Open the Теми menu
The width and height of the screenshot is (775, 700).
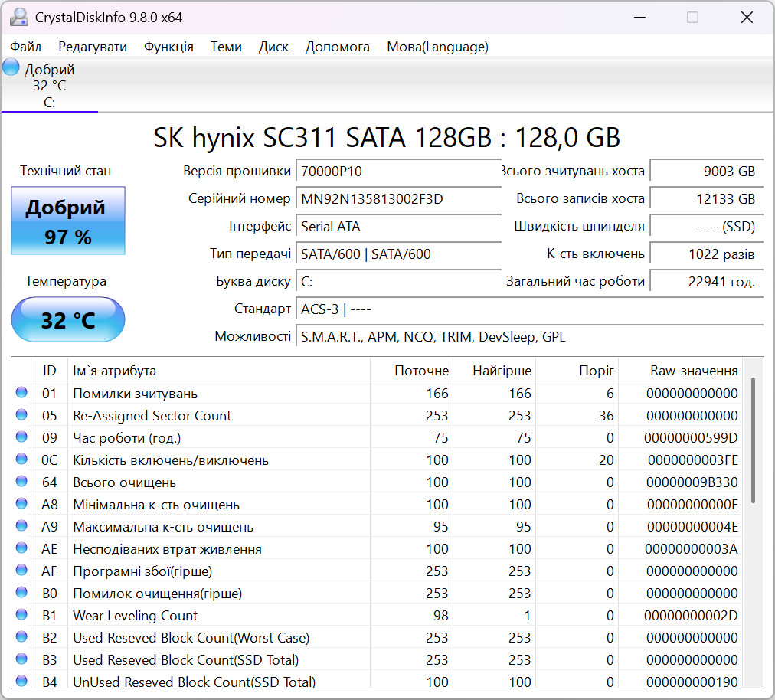pos(226,47)
